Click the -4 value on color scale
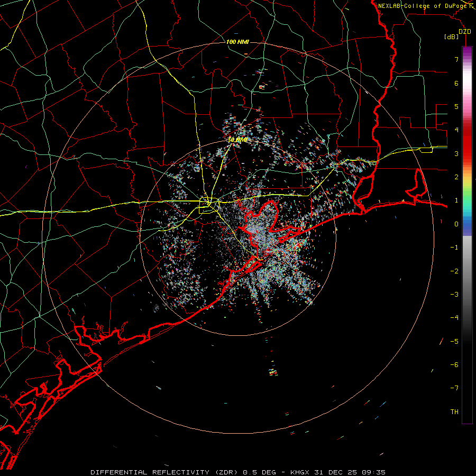The height and width of the screenshot is (476, 476). click(x=454, y=318)
